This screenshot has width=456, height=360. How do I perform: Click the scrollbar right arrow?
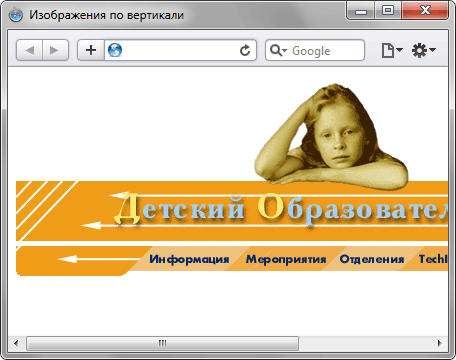439,343
